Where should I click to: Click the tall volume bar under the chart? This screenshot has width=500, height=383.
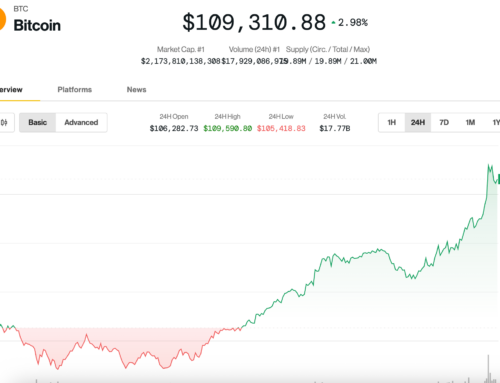488,368
